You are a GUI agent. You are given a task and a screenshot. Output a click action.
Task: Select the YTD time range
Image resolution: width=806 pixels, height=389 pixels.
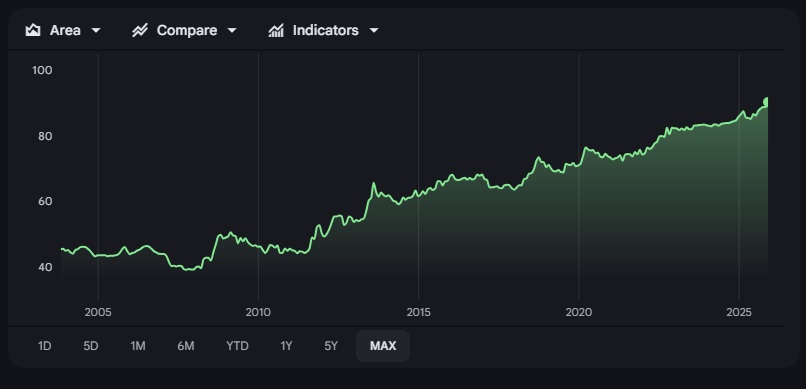click(x=237, y=346)
